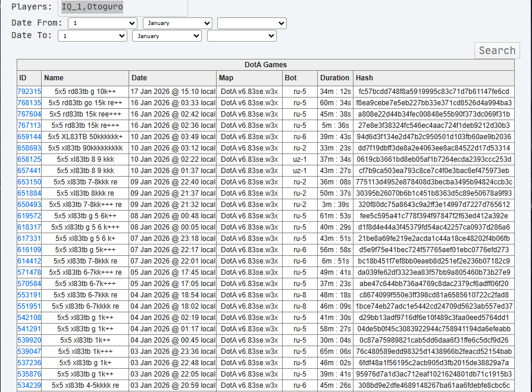The height and width of the screenshot is (392, 532).
Task: Open game ID 553191 link
Action: click(29, 295)
